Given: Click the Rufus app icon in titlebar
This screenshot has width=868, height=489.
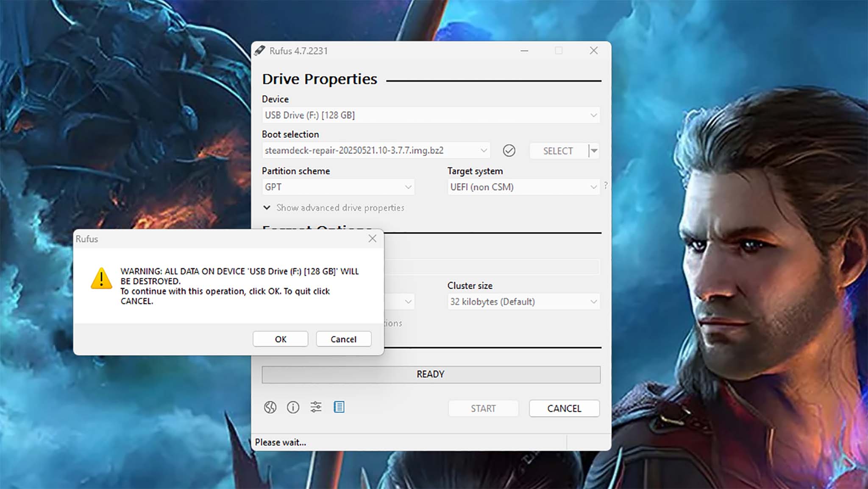Looking at the screenshot, I should click(x=260, y=51).
